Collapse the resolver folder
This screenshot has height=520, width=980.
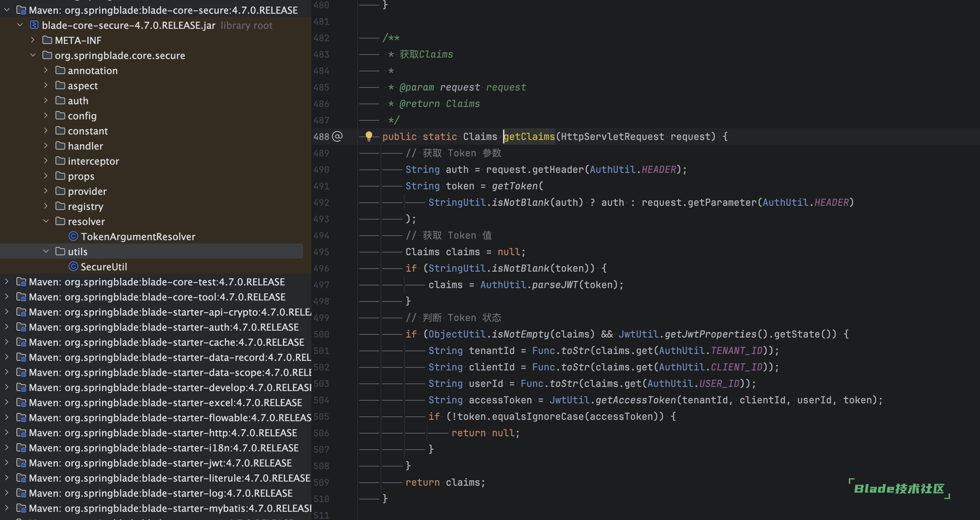pyautogui.click(x=46, y=221)
